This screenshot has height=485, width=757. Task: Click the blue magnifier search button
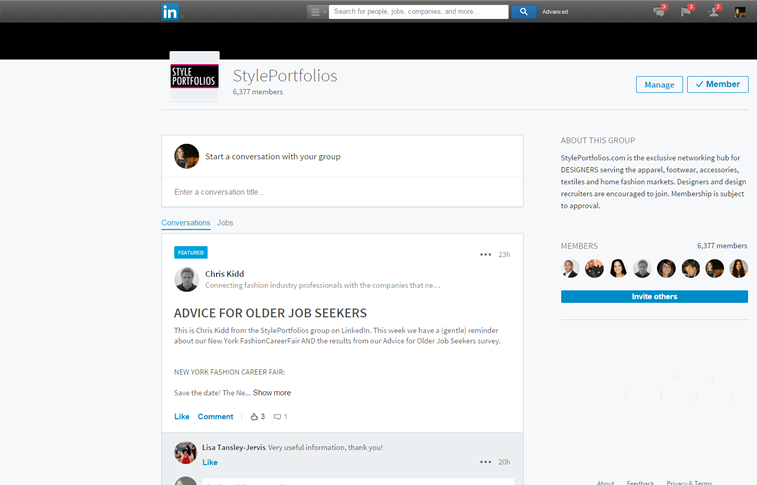[x=524, y=12]
